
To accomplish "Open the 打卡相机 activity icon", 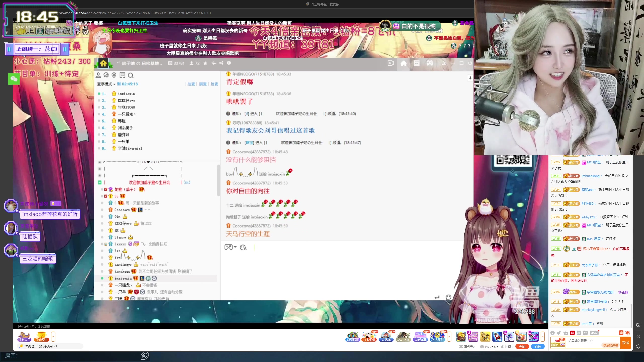I will tap(369, 336).
